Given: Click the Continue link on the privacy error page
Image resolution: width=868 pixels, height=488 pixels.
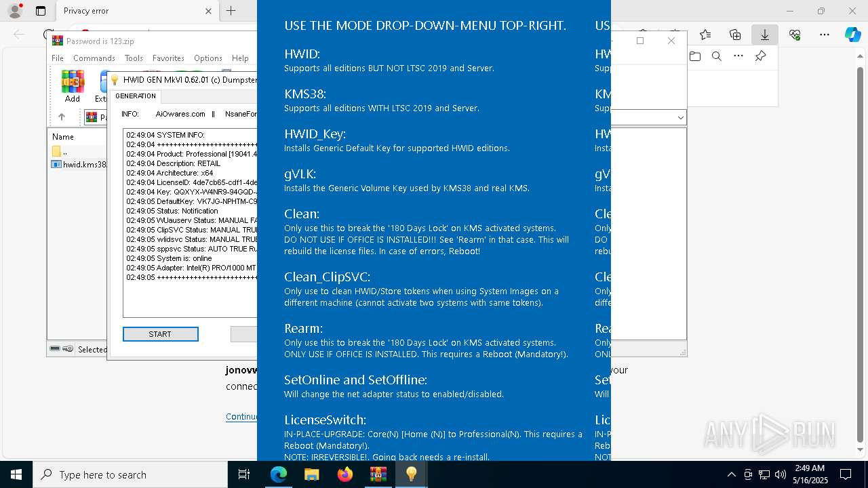Looking at the screenshot, I should [x=241, y=417].
